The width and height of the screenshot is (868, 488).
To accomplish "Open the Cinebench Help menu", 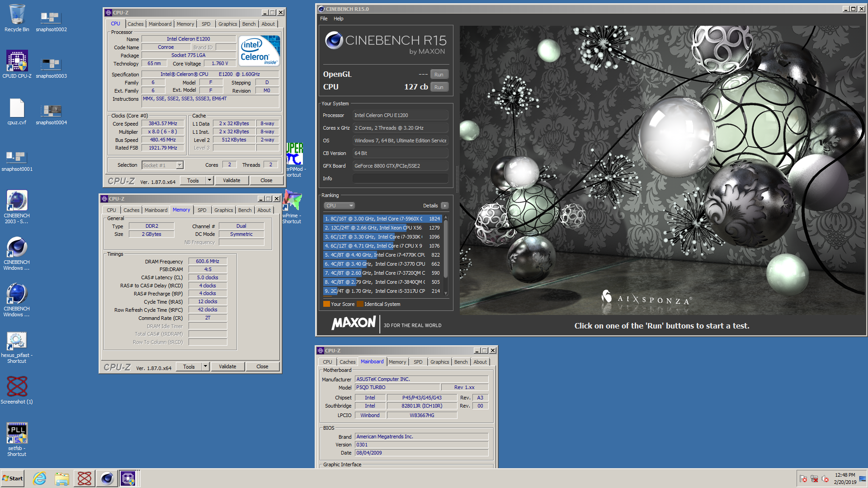I will pyautogui.click(x=339, y=19).
